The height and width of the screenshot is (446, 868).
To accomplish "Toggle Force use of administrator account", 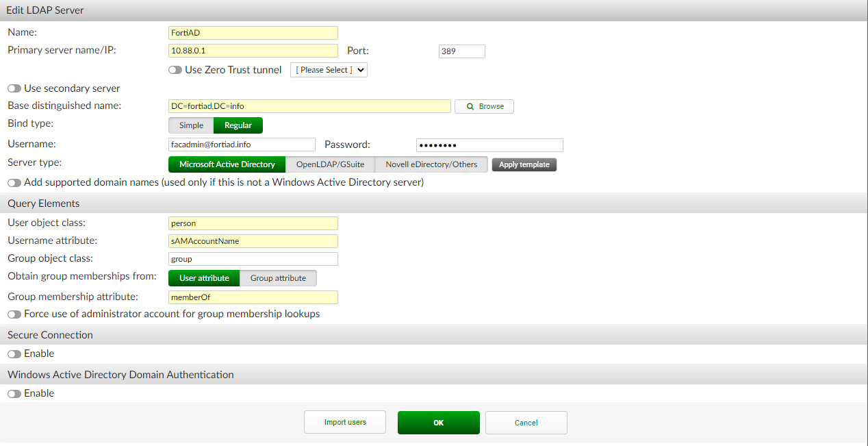I will [14, 314].
